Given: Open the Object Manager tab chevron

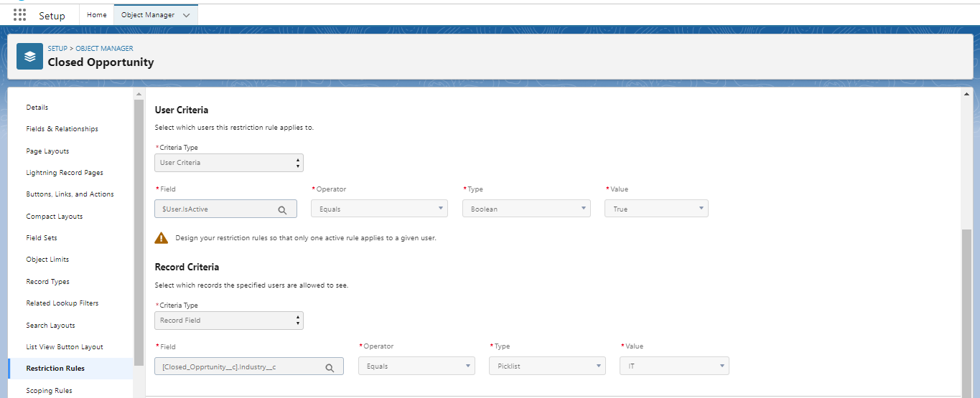Looking at the screenshot, I should coord(187,15).
